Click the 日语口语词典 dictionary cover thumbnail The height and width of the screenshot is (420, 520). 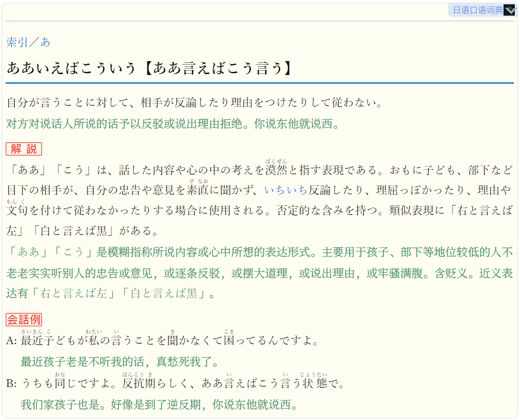pyautogui.click(x=510, y=10)
